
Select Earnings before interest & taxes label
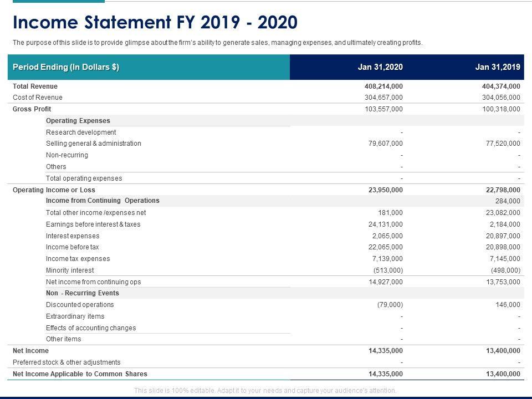tap(93, 224)
